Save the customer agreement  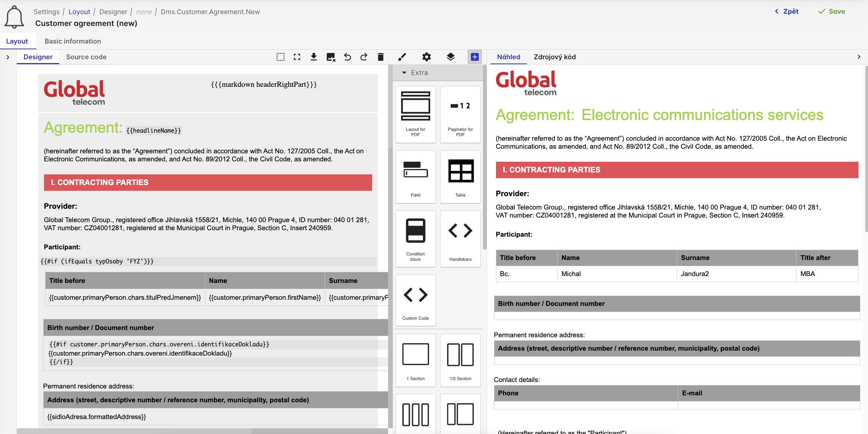tap(832, 11)
